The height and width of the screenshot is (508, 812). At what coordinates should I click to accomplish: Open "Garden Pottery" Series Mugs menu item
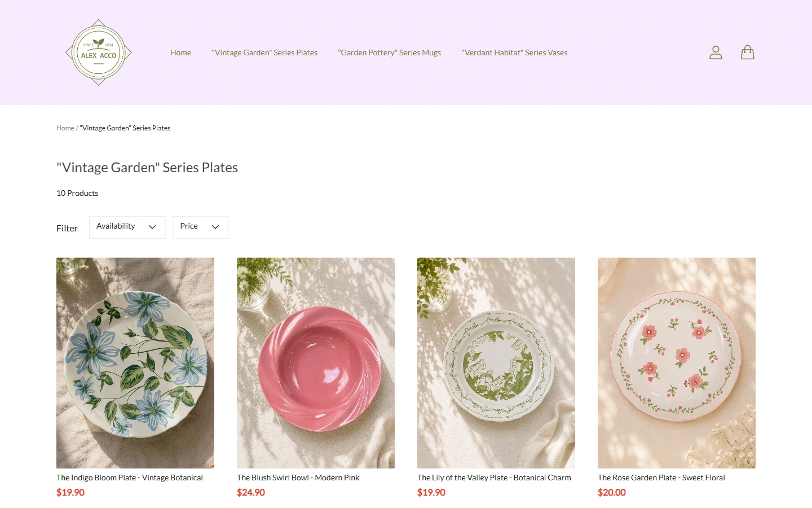(x=390, y=52)
